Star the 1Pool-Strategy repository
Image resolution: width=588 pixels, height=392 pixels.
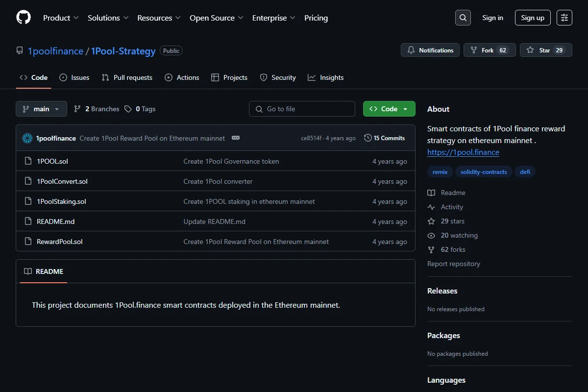pos(546,50)
